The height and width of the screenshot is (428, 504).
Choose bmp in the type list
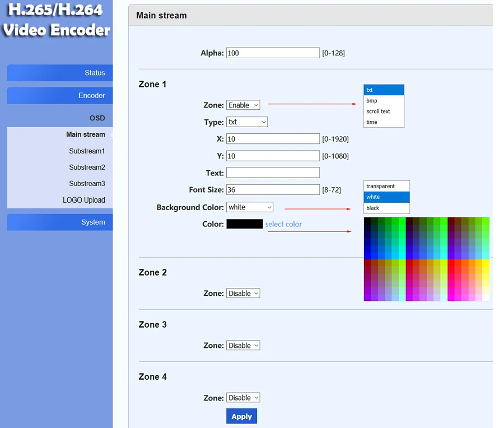point(384,101)
